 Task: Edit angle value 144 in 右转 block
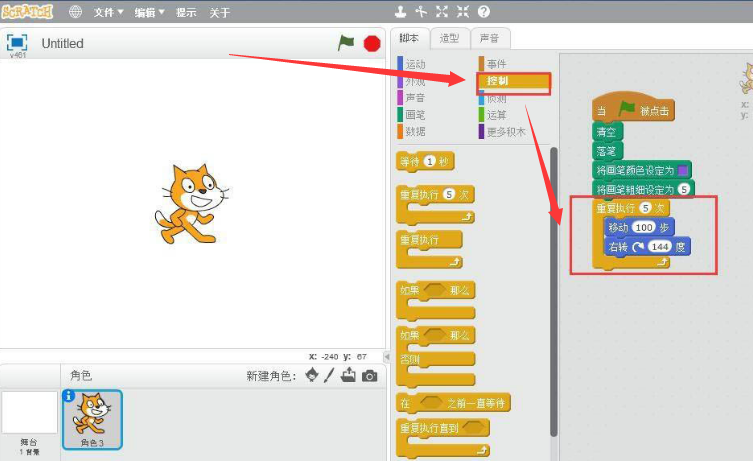[x=660, y=246]
